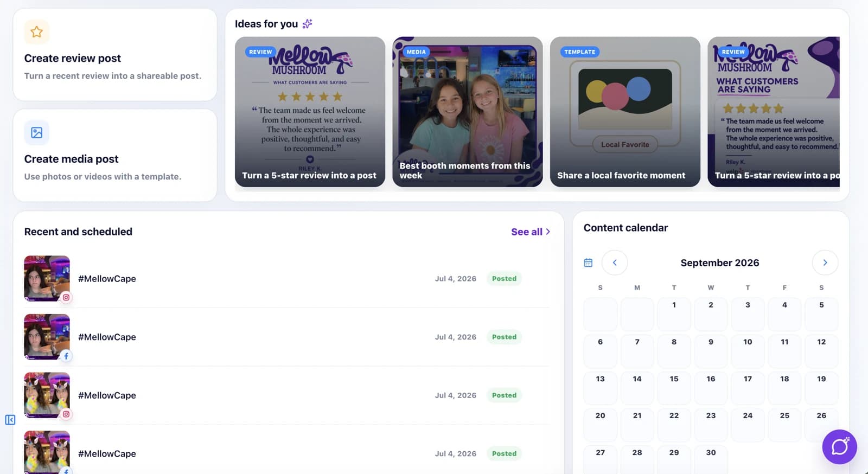Viewport: 868px width, 474px height.
Task: Click the REVIEW tag on the first idea card
Action: pos(260,52)
